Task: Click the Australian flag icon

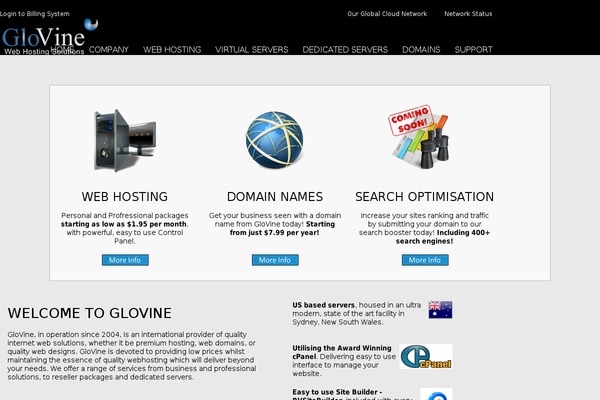Action: coord(440,310)
